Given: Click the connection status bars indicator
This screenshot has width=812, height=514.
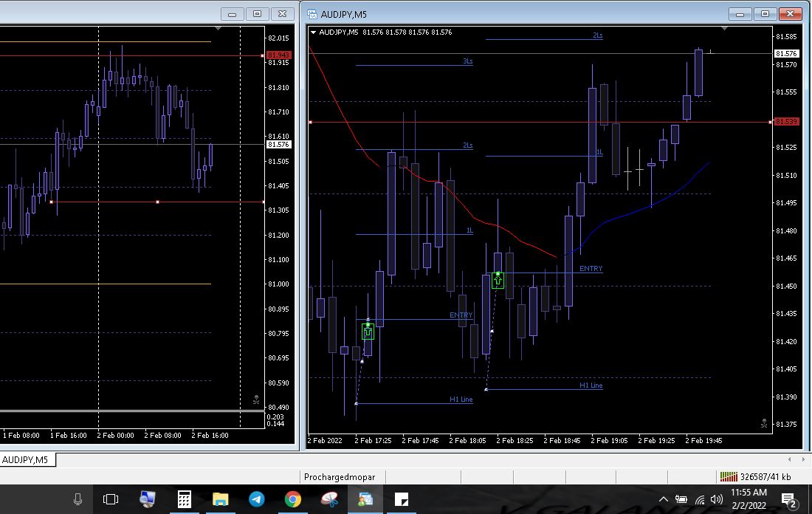Looking at the screenshot, I should 728,477.
